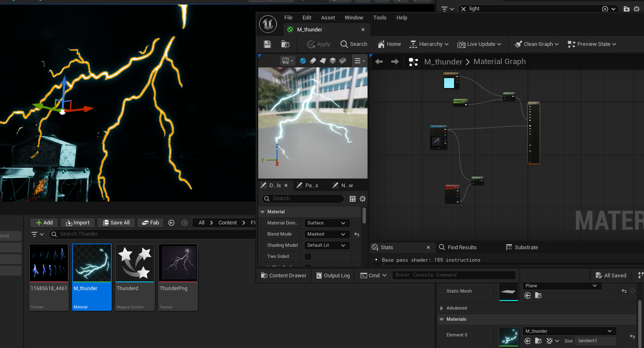
Task: Click the Import button in Content Browser
Action: 78,223
